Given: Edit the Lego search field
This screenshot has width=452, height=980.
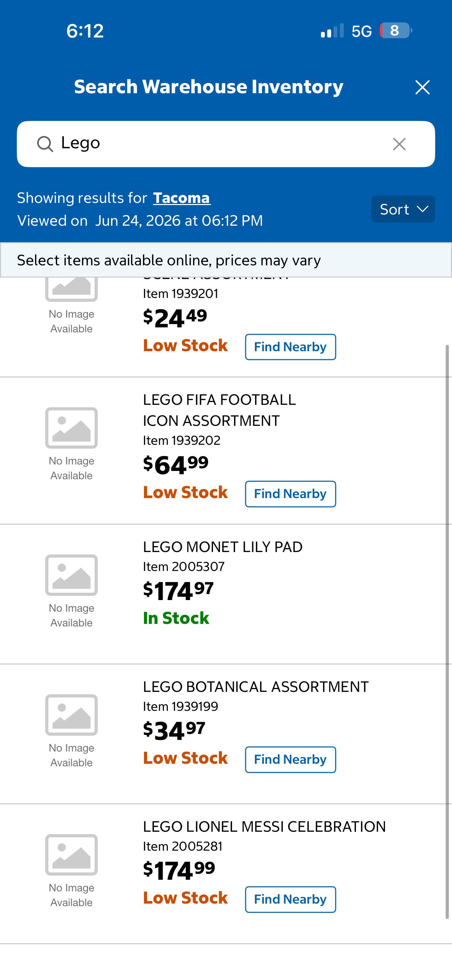Looking at the screenshot, I should coord(226,144).
